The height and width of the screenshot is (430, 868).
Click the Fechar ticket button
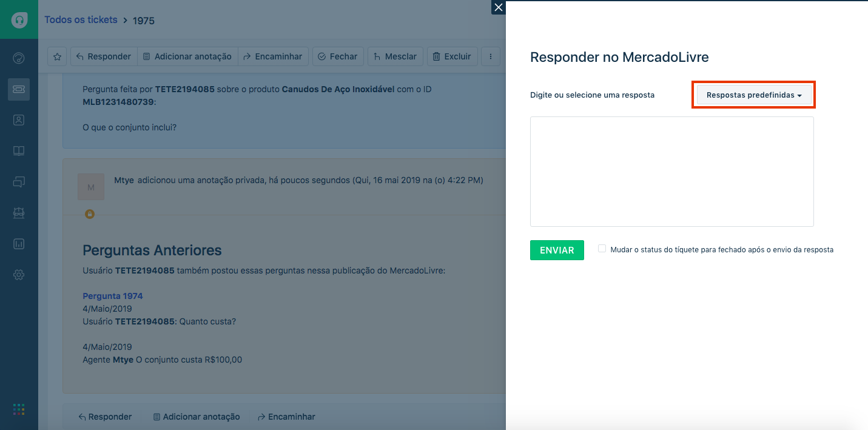click(x=338, y=56)
